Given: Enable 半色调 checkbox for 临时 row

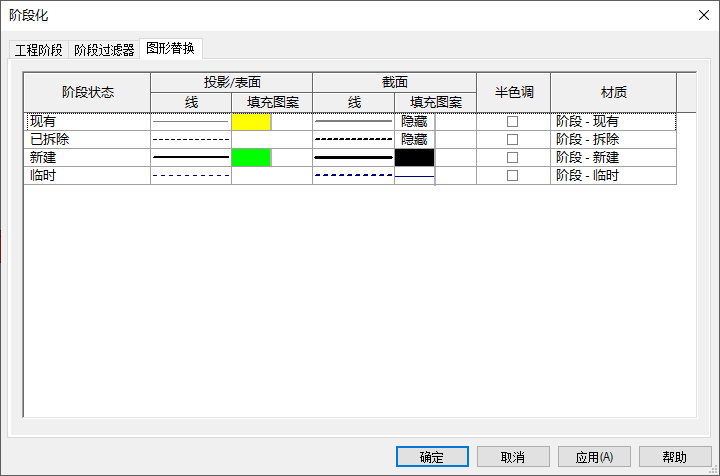Looking at the screenshot, I should pyautogui.click(x=512, y=175).
